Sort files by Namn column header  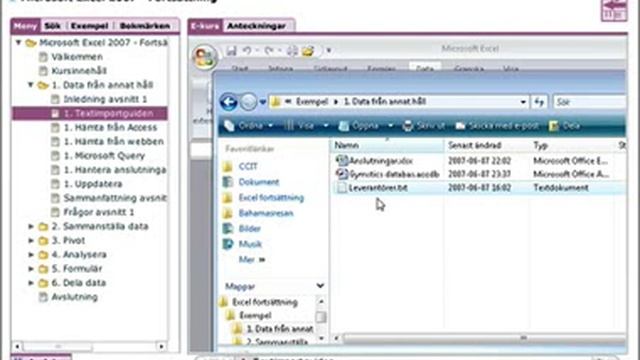click(x=388, y=145)
